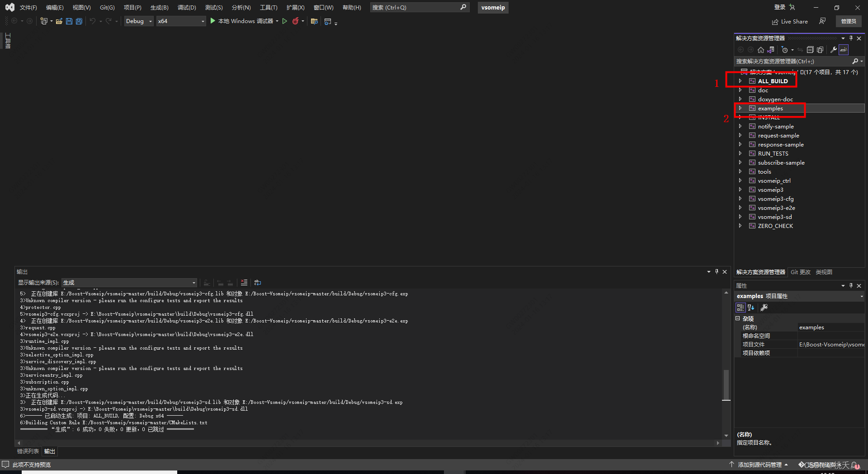Click the 添加到源代码管理 status bar button
The width and height of the screenshot is (868, 474).
pos(759,465)
